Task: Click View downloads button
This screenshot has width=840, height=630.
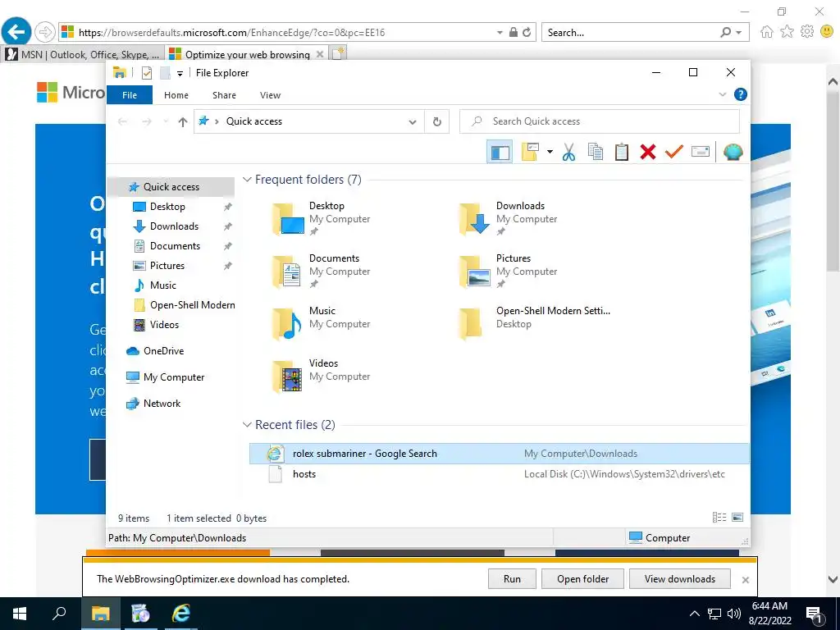Action: pos(680,579)
